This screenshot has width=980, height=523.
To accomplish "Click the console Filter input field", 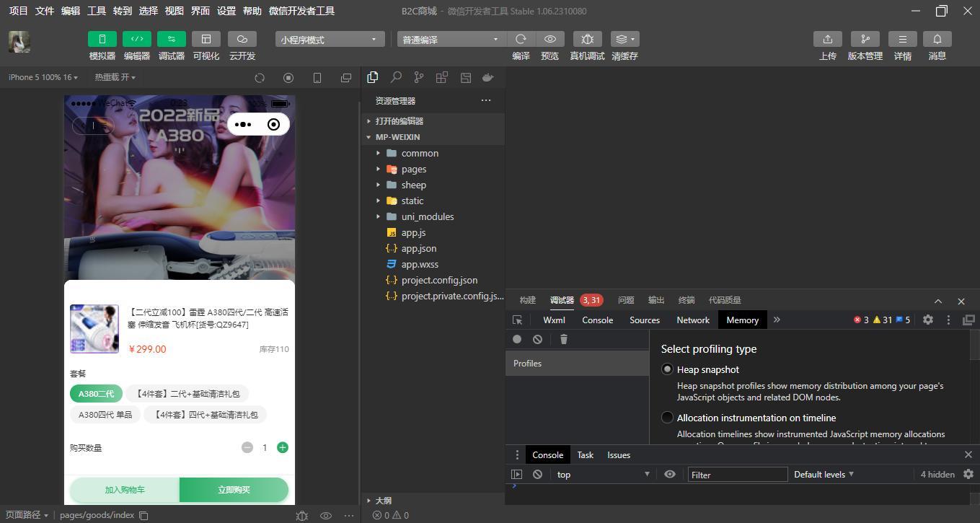I will coord(737,475).
